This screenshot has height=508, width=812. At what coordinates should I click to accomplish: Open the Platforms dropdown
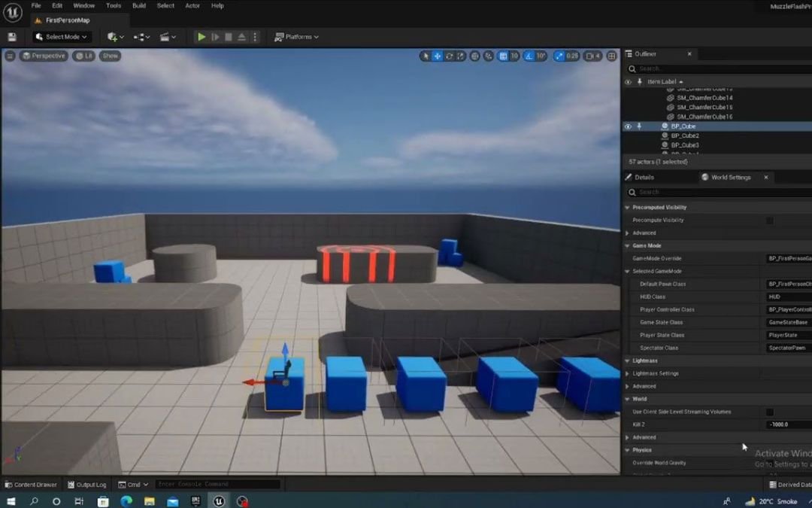click(297, 37)
